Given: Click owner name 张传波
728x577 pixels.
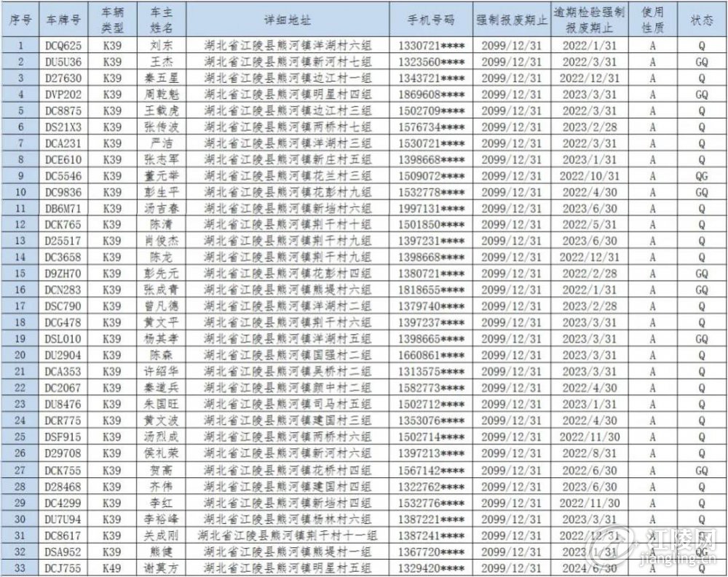Looking at the screenshot, I should tap(162, 127).
